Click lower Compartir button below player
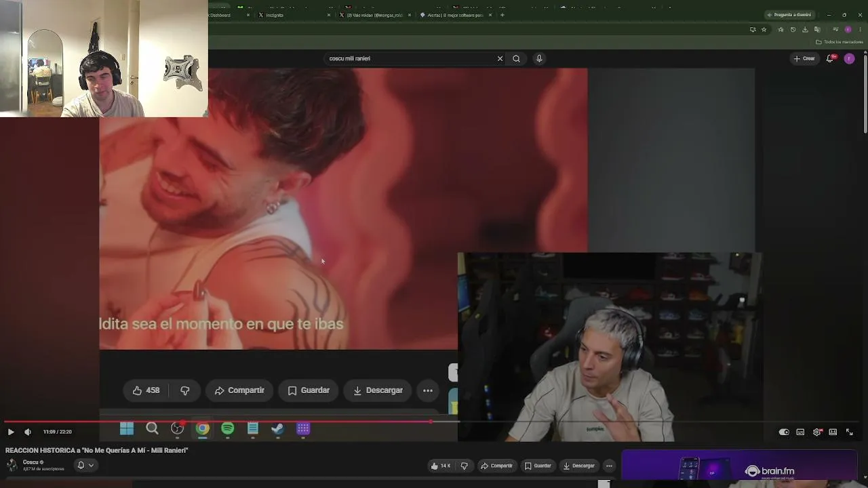 [496, 466]
